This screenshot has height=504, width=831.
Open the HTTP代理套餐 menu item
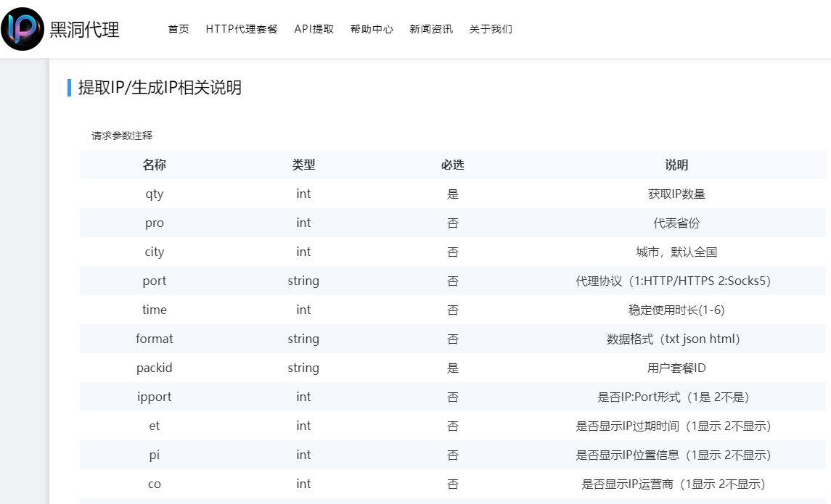(x=242, y=29)
